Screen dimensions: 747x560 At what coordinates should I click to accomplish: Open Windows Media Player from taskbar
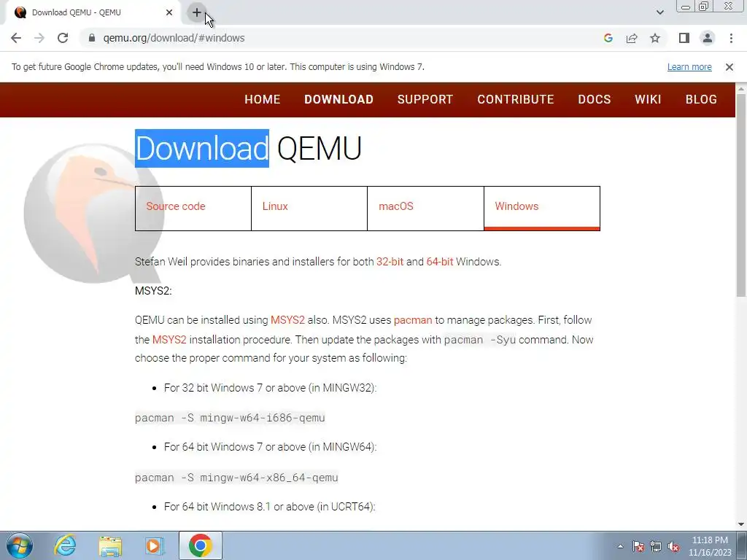click(155, 545)
